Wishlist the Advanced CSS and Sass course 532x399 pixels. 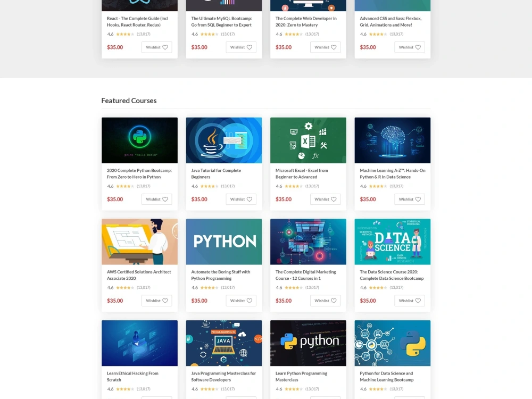click(410, 47)
